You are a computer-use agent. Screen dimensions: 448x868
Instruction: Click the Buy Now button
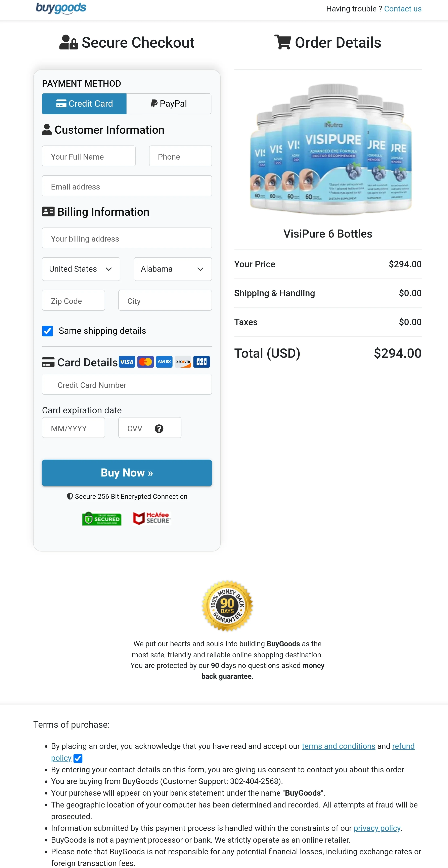tap(127, 472)
